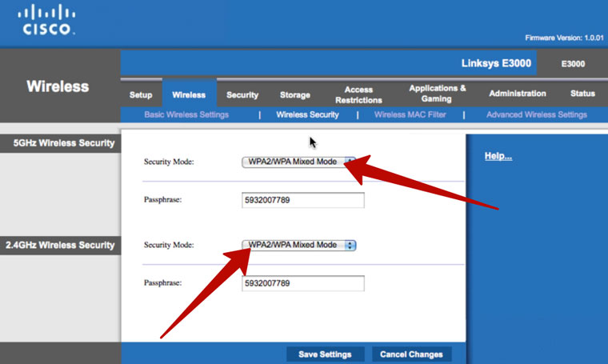Image resolution: width=608 pixels, height=364 pixels.
Task: Go to Advanced Wireless Settings
Action: pos(537,114)
